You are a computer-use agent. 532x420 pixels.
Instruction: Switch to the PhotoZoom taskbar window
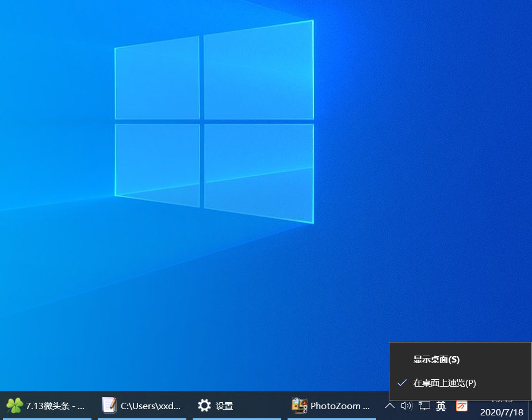(332, 406)
